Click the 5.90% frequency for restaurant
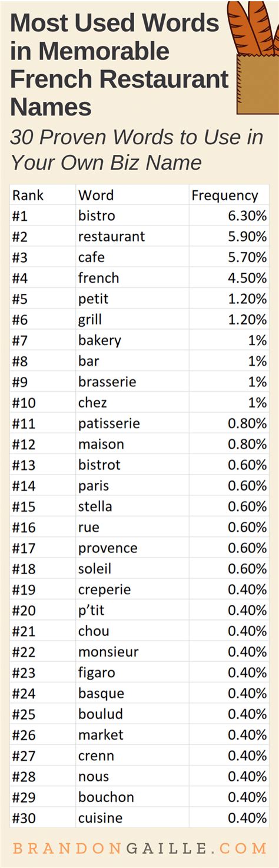 tap(247, 237)
